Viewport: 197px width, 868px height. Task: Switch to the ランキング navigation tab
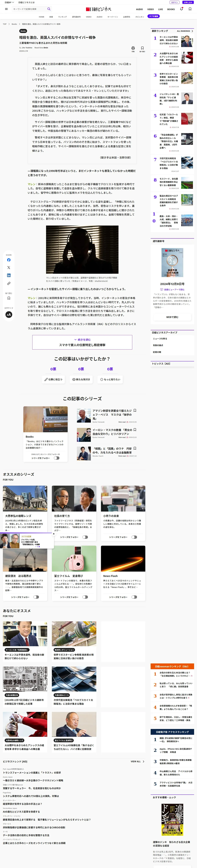tap(62, 16)
